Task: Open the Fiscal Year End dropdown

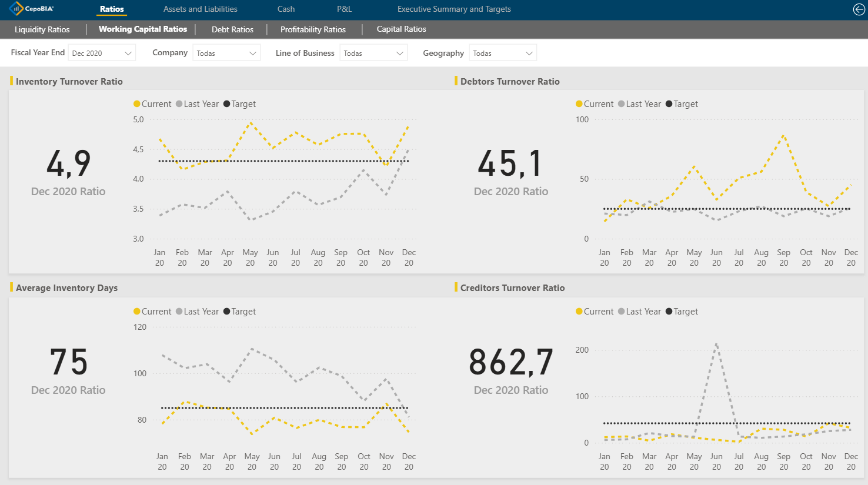Action: tap(102, 53)
